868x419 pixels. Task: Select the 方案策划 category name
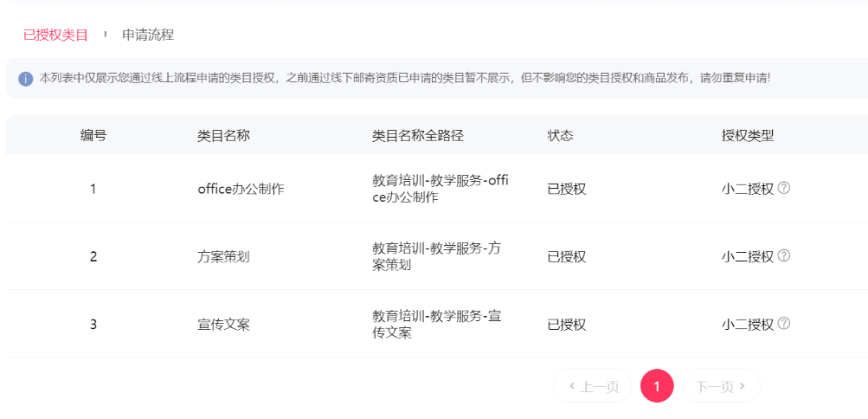click(223, 256)
